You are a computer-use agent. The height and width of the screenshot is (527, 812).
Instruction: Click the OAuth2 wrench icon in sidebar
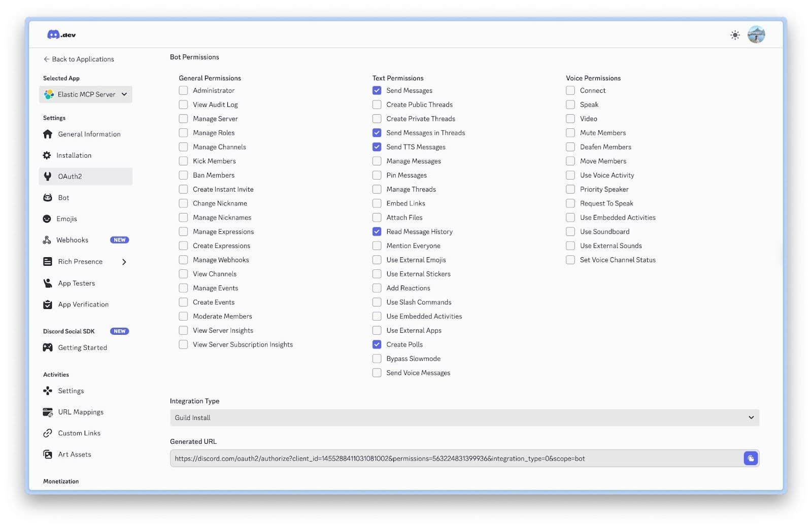pos(48,177)
